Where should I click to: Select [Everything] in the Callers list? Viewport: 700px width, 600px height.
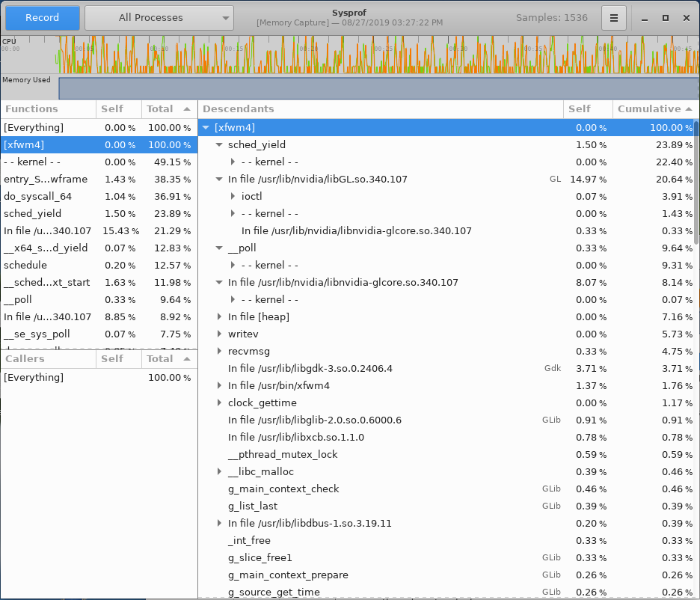click(34, 378)
